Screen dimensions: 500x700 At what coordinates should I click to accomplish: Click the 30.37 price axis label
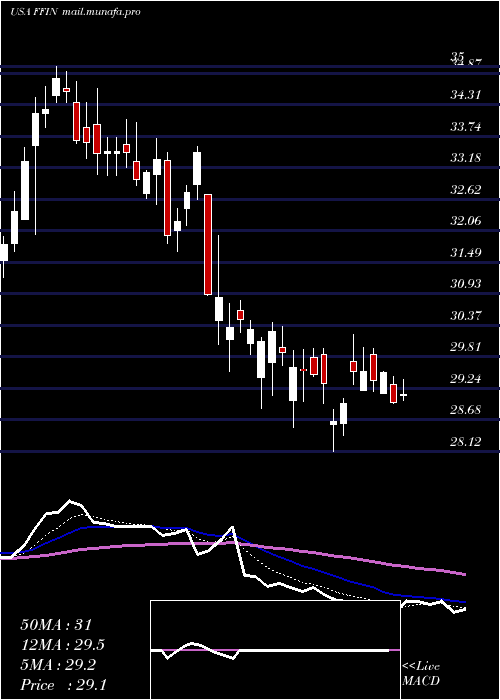pyautogui.click(x=465, y=315)
